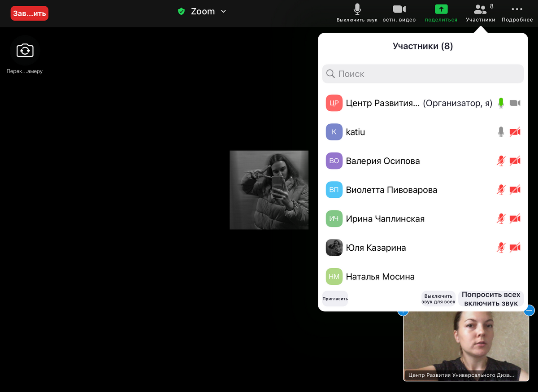Viewport: 538px width, 392px height.
Task: Click the video-off icon for Валерия Осипова
Action: tap(515, 161)
